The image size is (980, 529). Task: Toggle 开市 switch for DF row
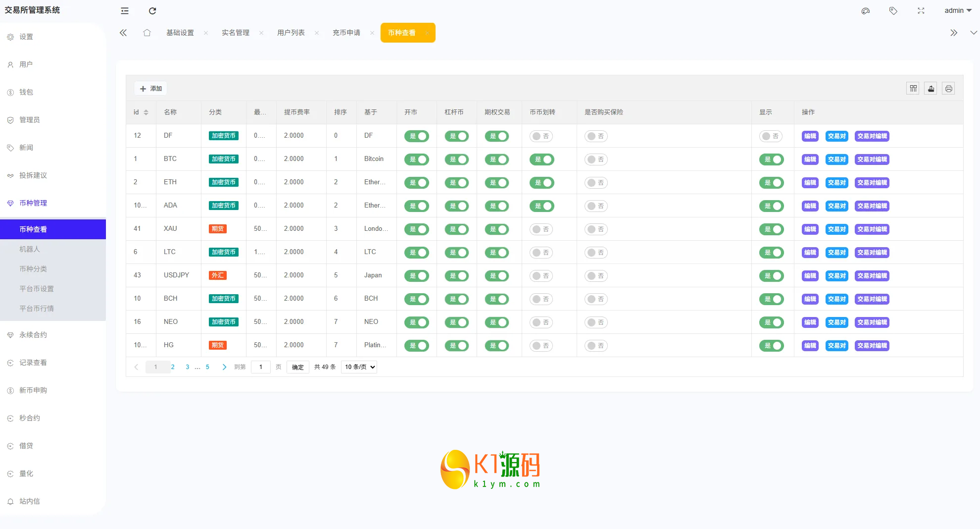(x=417, y=136)
